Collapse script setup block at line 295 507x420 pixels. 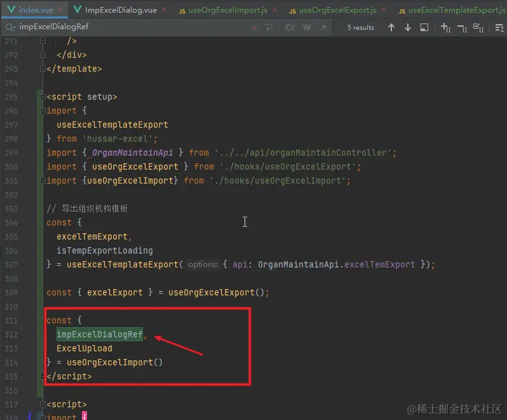(43, 97)
